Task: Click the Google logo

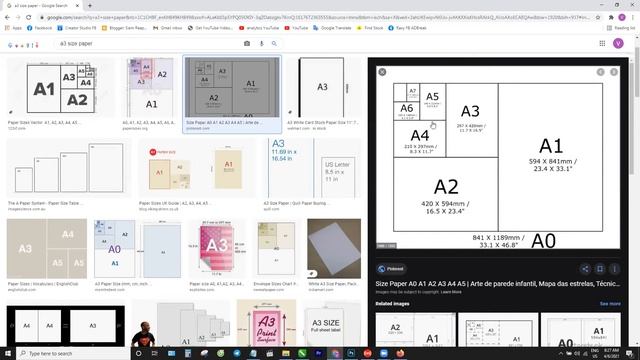Action: pyautogui.click(x=23, y=44)
